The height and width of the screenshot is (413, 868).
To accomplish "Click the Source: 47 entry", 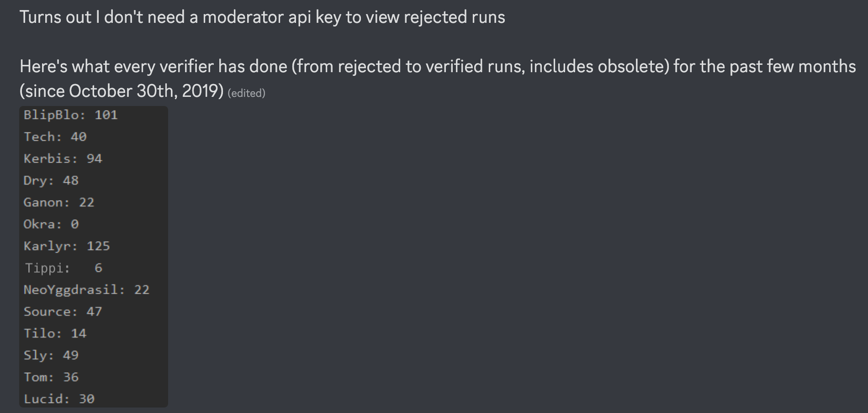I will click(63, 312).
